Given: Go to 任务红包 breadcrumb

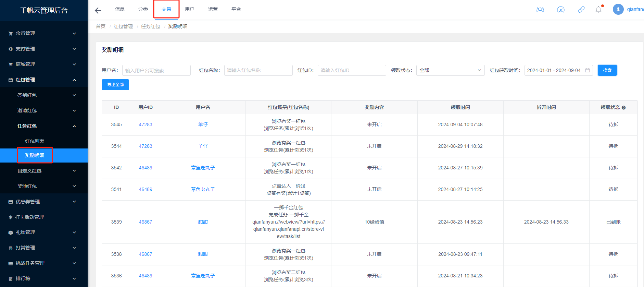Looking at the screenshot, I should pos(151,26).
